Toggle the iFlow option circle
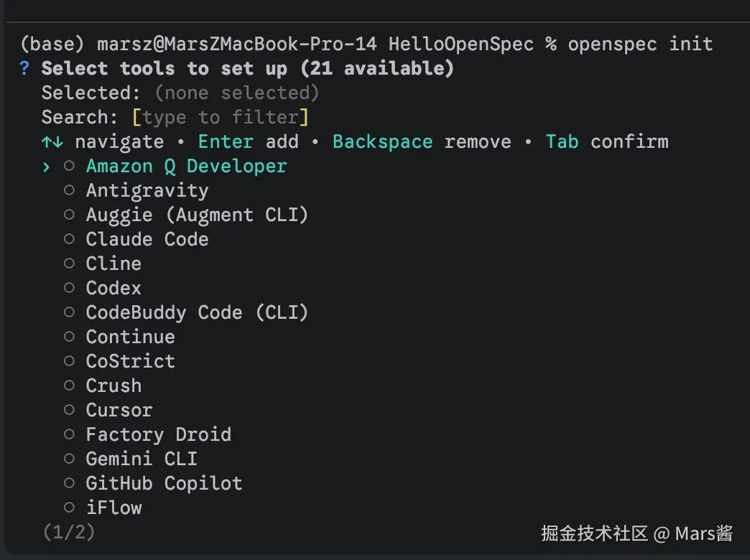The height and width of the screenshot is (560, 750). [70, 508]
